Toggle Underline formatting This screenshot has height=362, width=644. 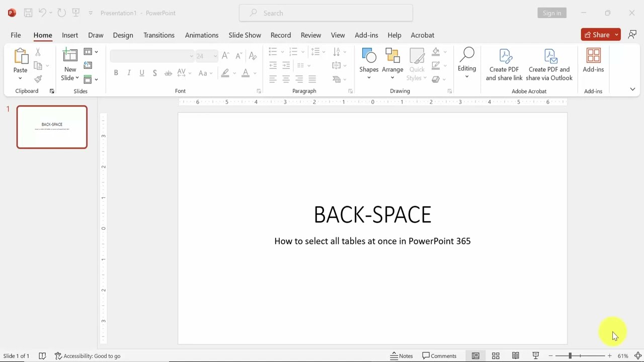click(x=142, y=73)
